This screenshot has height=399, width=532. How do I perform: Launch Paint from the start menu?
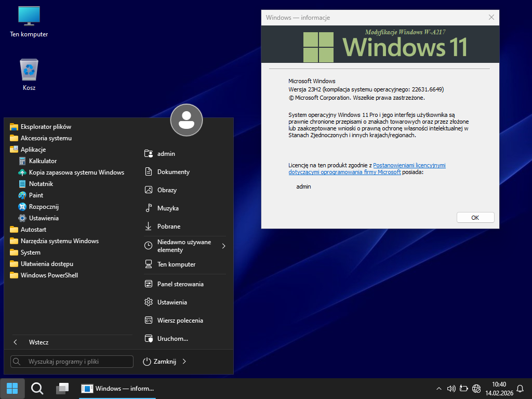(x=36, y=195)
